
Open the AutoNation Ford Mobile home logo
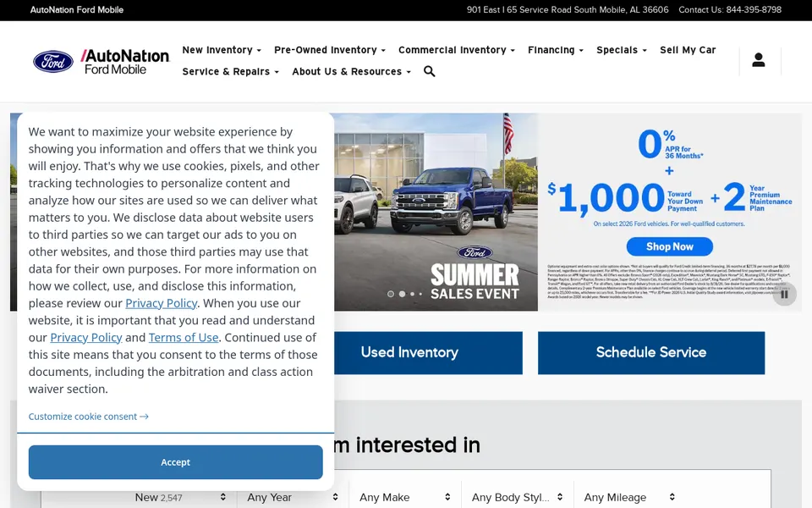point(125,62)
